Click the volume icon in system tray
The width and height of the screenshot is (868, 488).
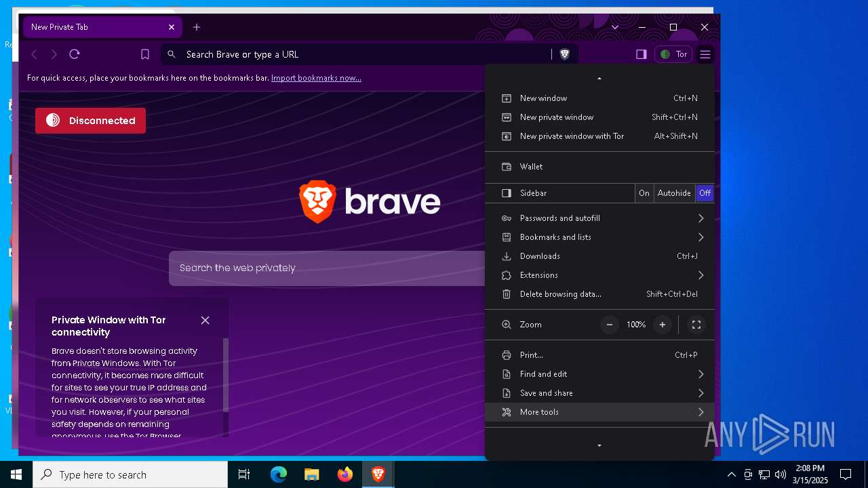[x=781, y=474]
